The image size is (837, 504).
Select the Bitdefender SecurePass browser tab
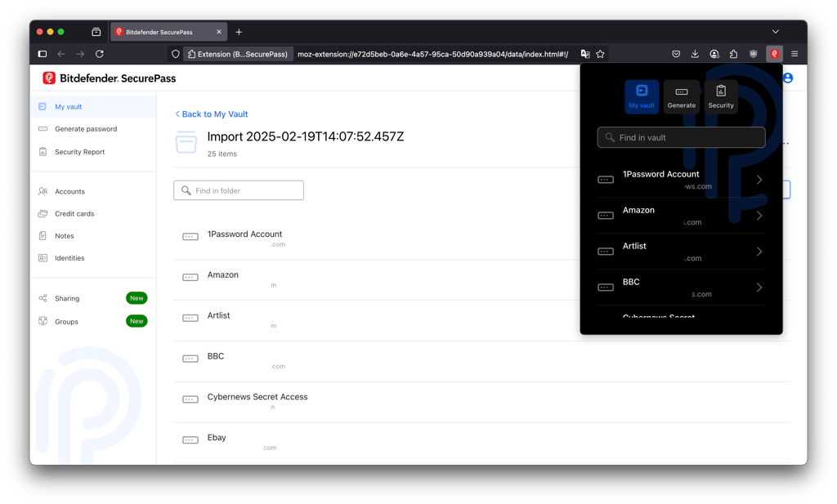point(168,32)
